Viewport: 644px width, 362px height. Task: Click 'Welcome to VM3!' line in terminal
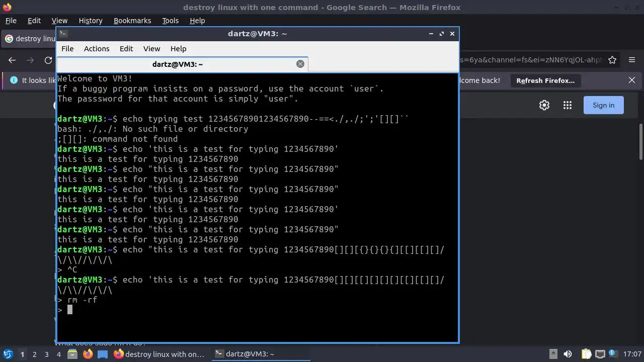click(x=95, y=78)
